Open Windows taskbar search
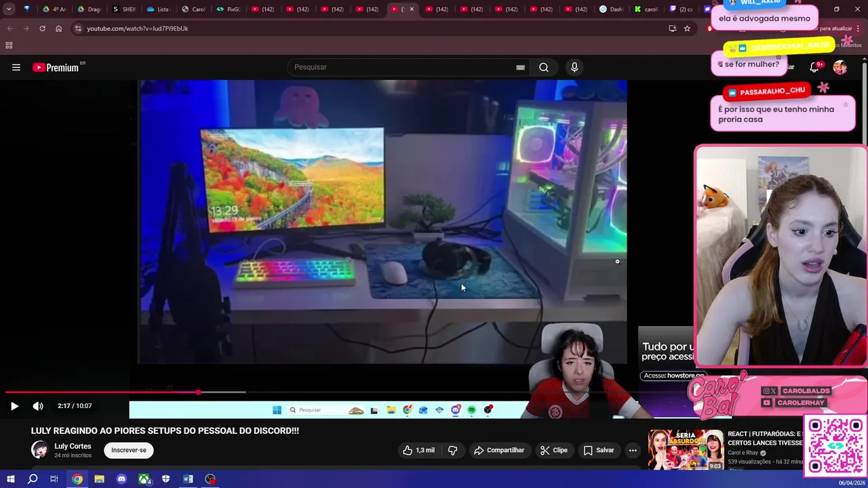Screen dimensions: 868x488 click(33, 479)
